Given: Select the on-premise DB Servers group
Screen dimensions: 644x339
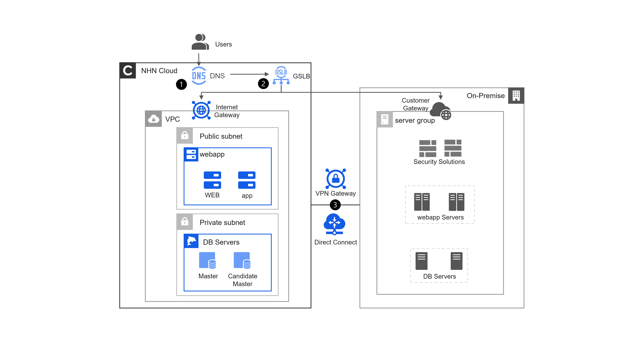Looking at the screenshot, I should 439,265.
